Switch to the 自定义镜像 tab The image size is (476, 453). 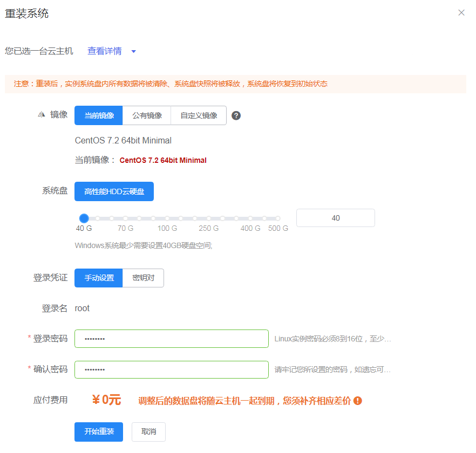tap(199, 115)
